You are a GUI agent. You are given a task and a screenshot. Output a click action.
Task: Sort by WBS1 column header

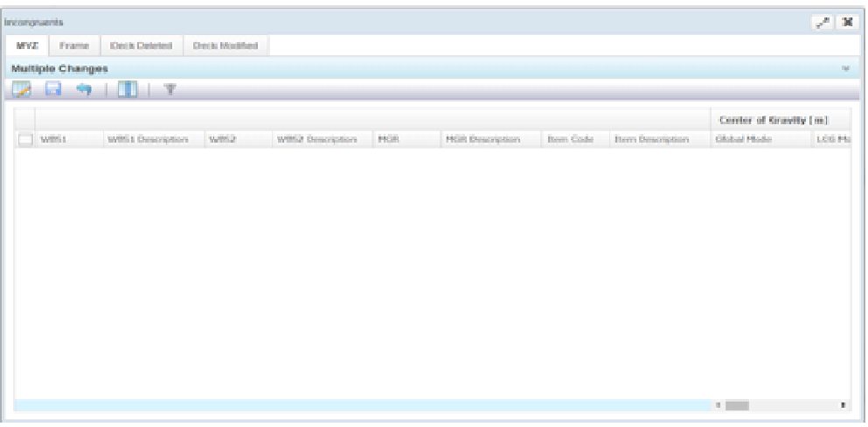pos(70,140)
